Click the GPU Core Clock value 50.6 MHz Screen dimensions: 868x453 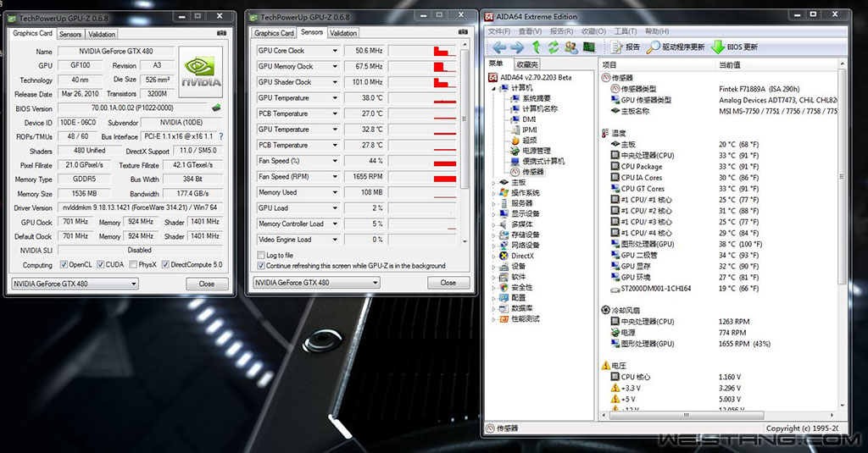point(364,51)
